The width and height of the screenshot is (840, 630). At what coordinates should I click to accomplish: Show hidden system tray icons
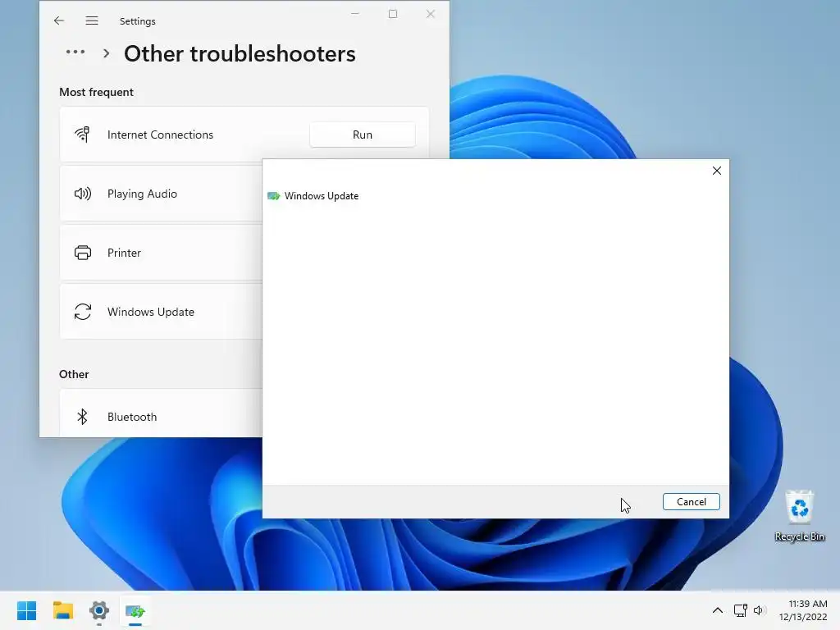717,610
